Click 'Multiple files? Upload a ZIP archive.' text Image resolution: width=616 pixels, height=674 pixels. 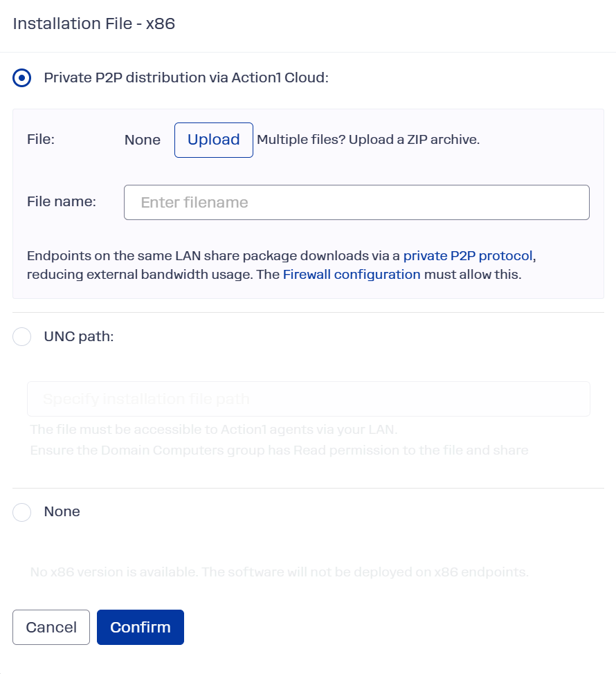coord(368,140)
